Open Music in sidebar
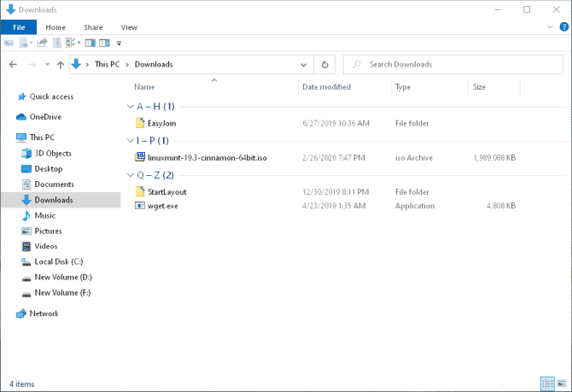This screenshot has width=572, height=392. (x=45, y=215)
